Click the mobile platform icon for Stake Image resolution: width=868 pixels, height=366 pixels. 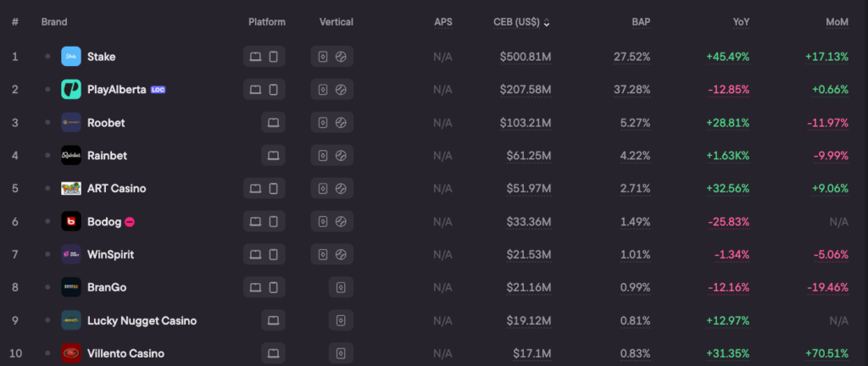(x=273, y=57)
